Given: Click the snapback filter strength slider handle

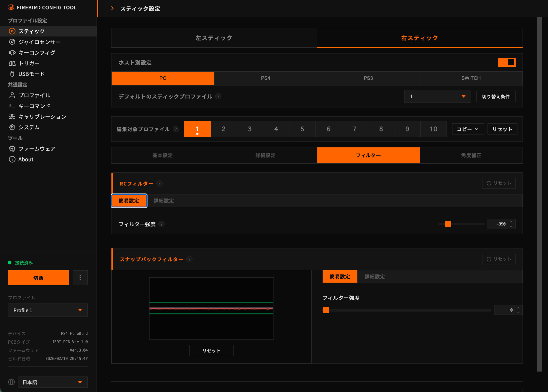Looking at the screenshot, I should [x=326, y=310].
